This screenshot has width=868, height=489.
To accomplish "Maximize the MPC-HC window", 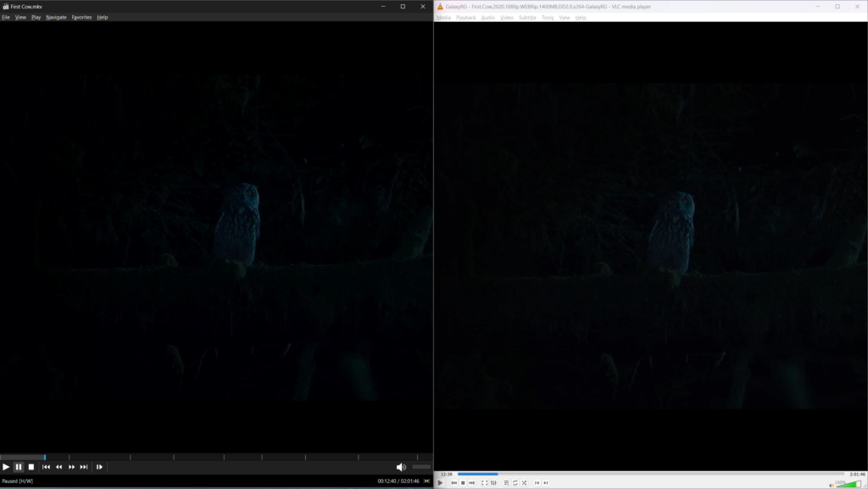I will pyautogui.click(x=403, y=7).
